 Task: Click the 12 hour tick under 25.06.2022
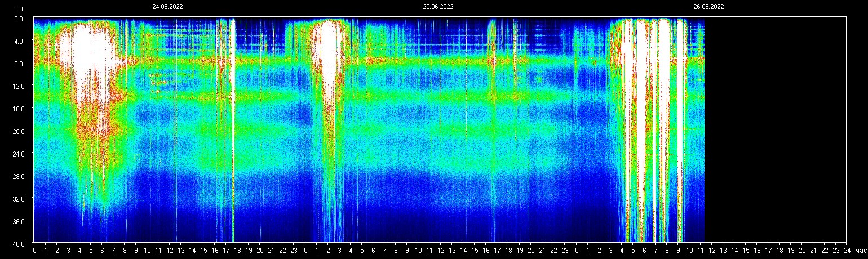(440, 250)
